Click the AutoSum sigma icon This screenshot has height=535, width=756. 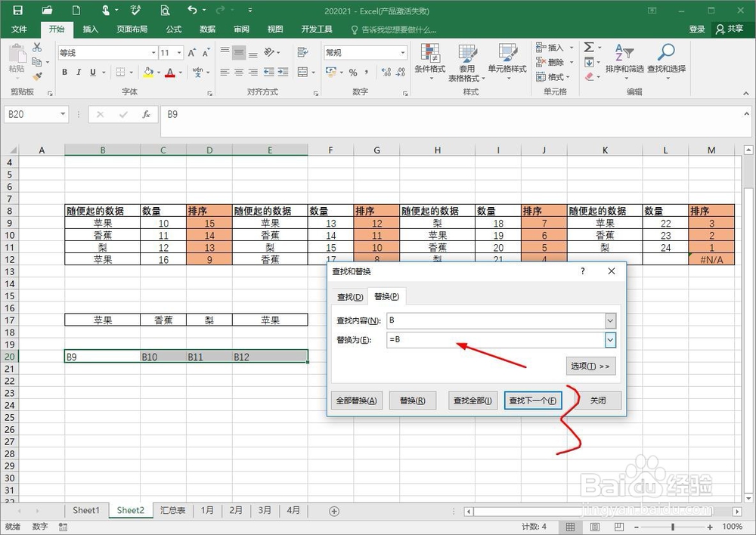tap(589, 48)
